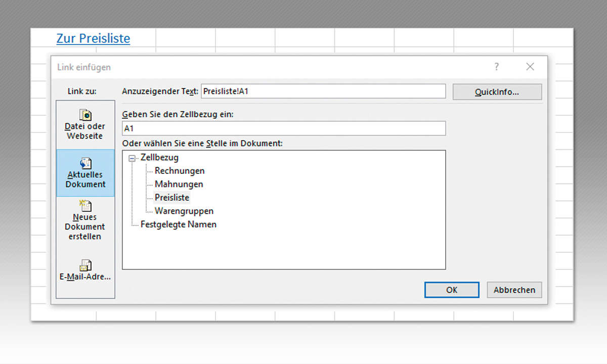Open the QuickInfo... button

pos(497,92)
